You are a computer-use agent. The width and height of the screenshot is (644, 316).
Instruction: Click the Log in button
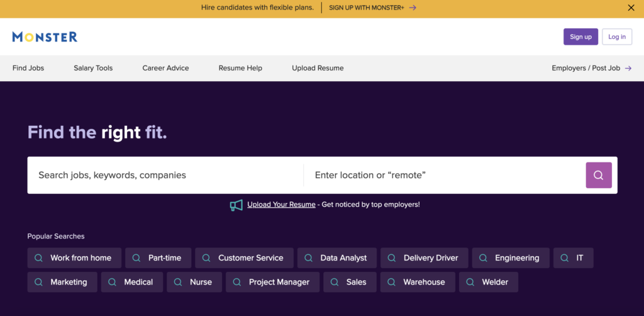[617, 37]
